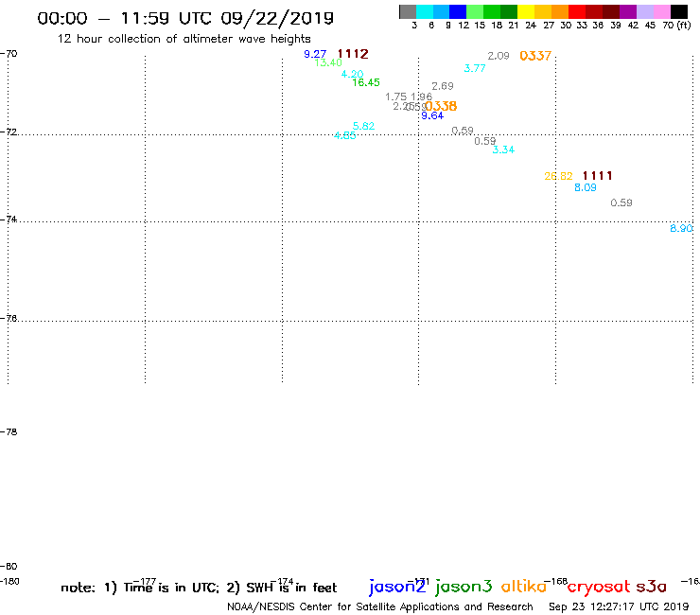Click the light blue value 8.90
Viewport: 700px width, 615px height.
(x=681, y=228)
